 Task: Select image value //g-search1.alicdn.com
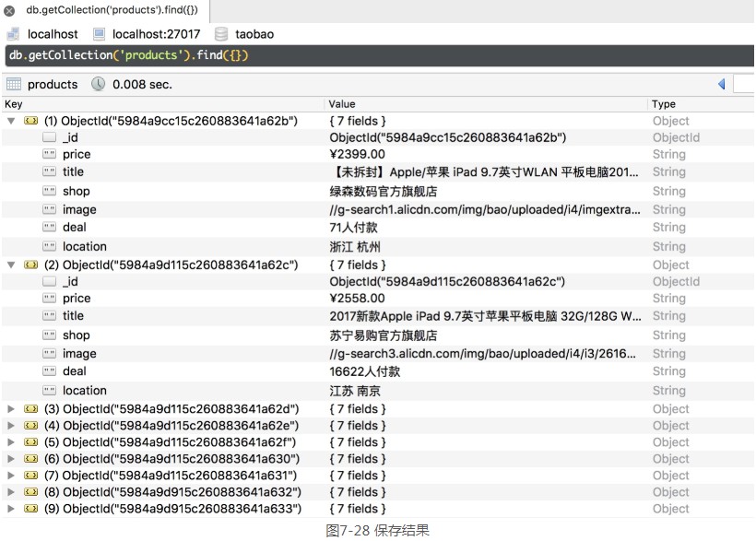coord(485,210)
